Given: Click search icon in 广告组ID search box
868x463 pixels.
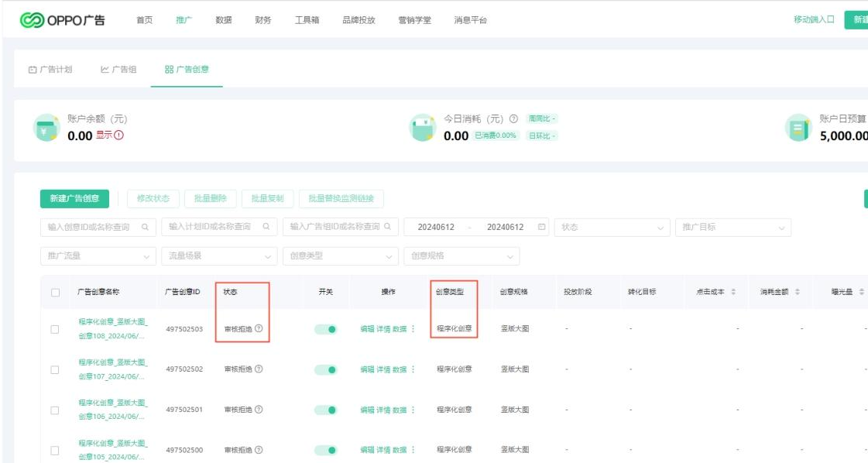Looking at the screenshot, I should click(x=387, y=227).
